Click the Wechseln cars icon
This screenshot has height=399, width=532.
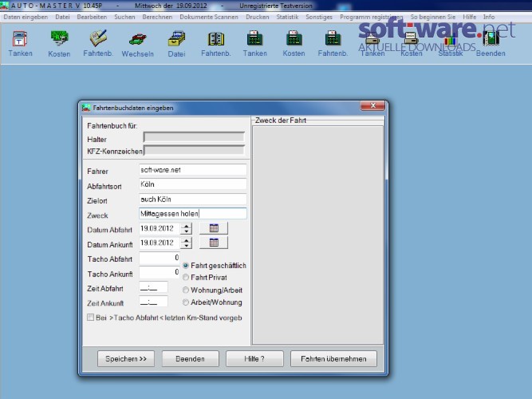137,39
